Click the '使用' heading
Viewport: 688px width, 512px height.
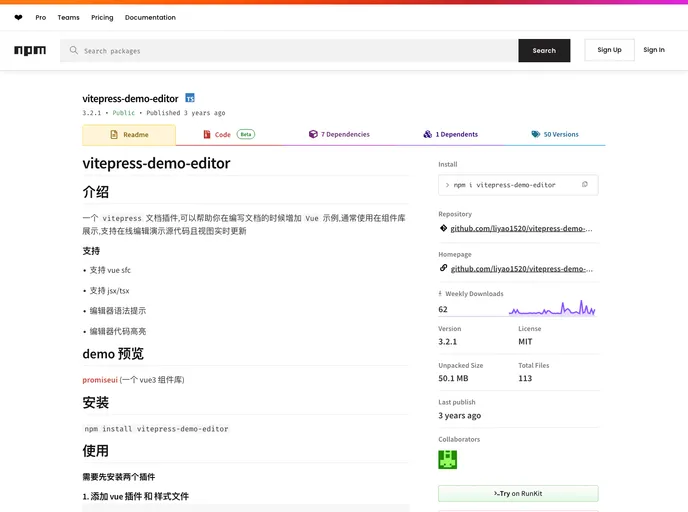click(96, 451)
